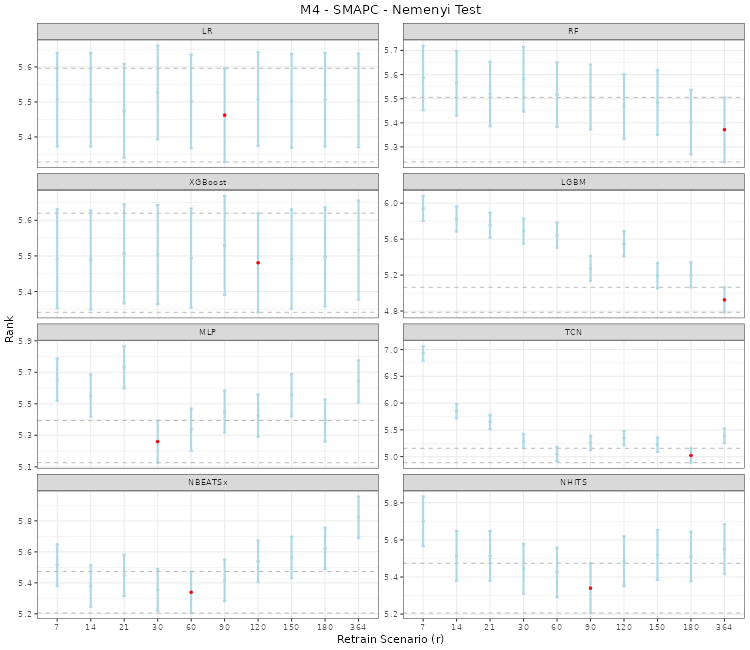The height and width of the screenshot is (650, 750).
Task: Click the 'Rank' y-axis label
Action: point(9,329)
